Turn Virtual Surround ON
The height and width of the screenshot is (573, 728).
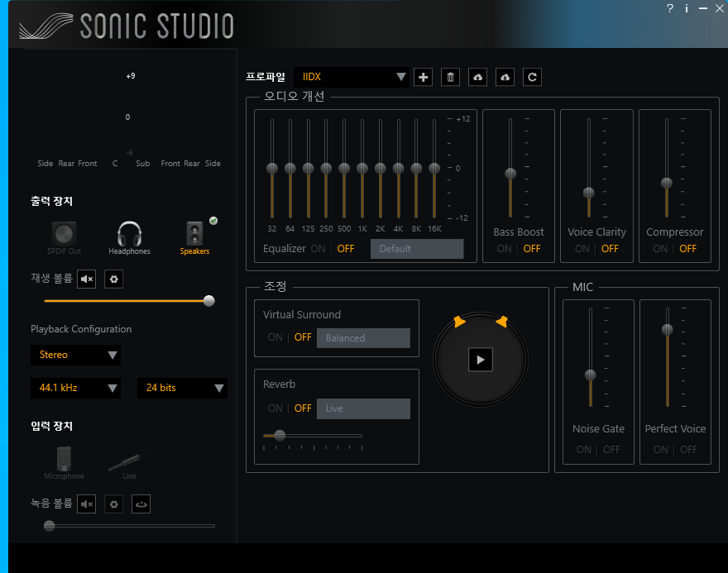click(x=275, y=337)
